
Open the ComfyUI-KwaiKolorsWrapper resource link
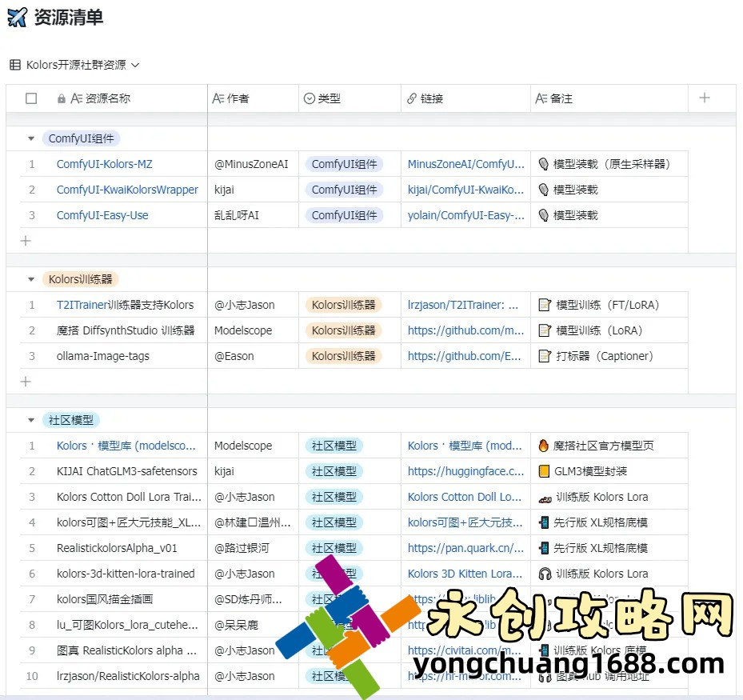(x=127, y=190)
